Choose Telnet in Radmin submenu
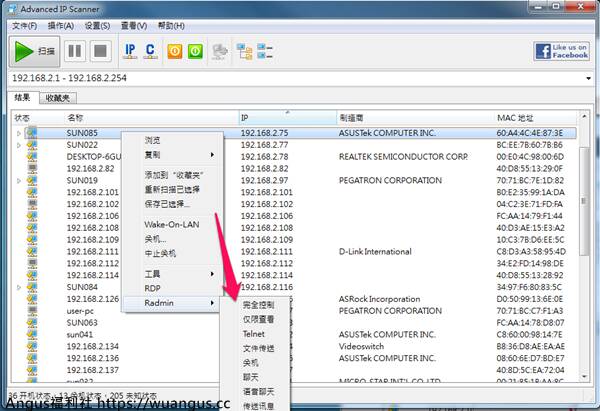This screenshot has width=600, height=411. (x=254, y=334)
